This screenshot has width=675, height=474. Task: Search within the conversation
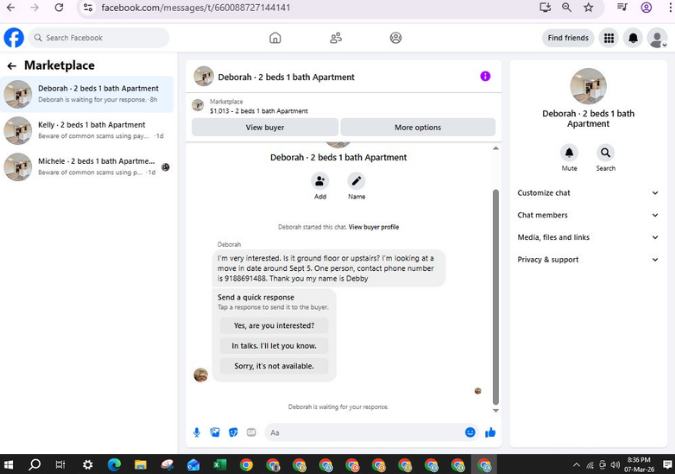point(605,152)
